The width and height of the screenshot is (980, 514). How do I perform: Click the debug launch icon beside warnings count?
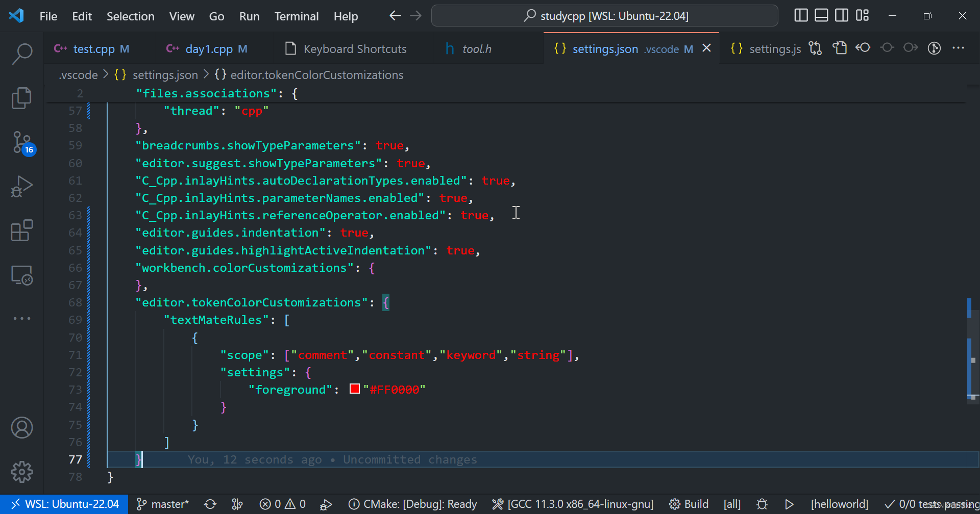[x=326, y=504]
